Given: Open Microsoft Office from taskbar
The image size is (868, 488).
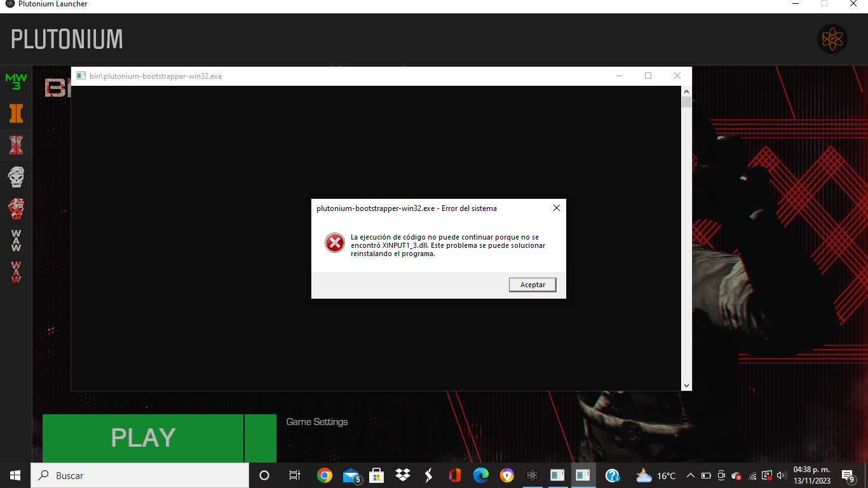Looking at the screenshot, I should pyautogui.click(x=454, y=475).
